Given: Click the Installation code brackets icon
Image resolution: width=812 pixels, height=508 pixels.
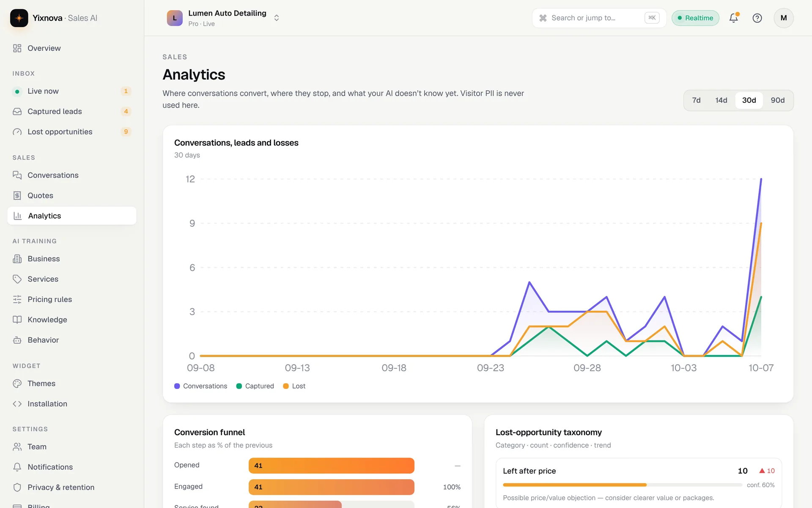Looking at the screenshot, I should 17,404.
